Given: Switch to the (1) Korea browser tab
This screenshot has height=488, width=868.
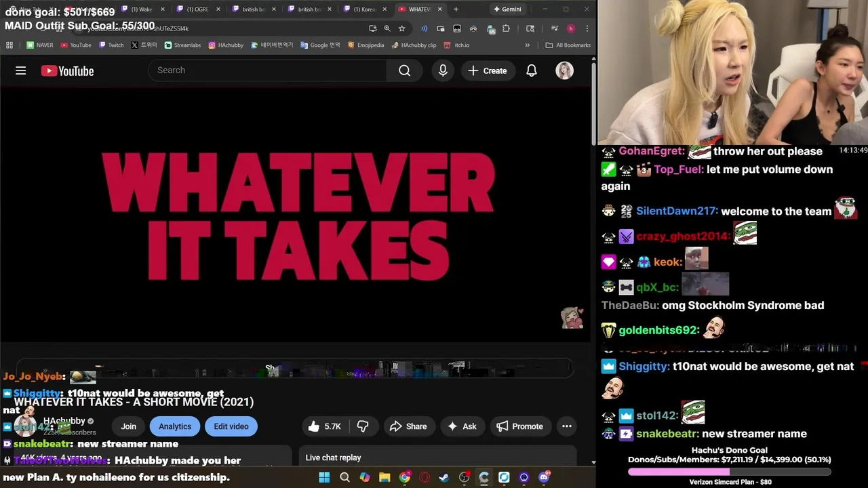Looking at the screenshot, I should point(364,9).
